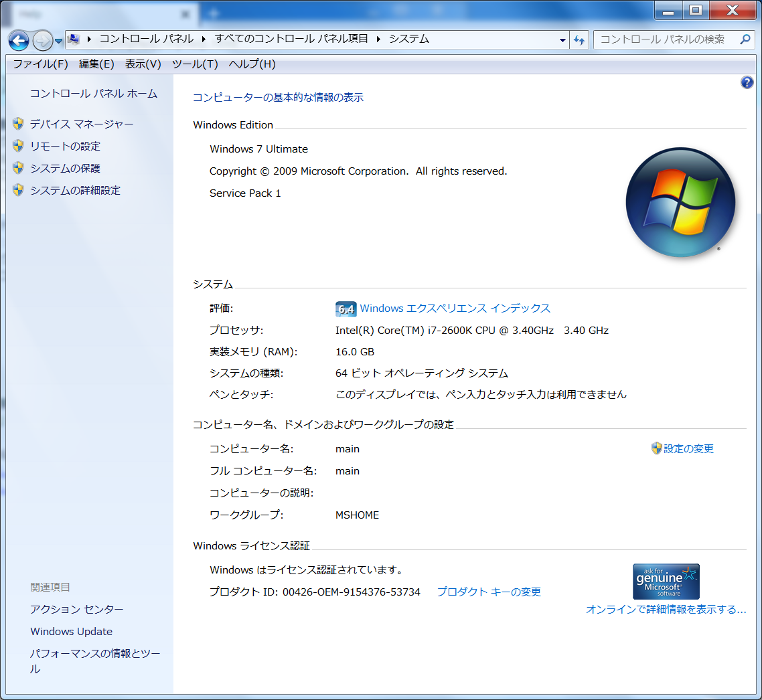Click the magnifier search icon

pos(745,39)
